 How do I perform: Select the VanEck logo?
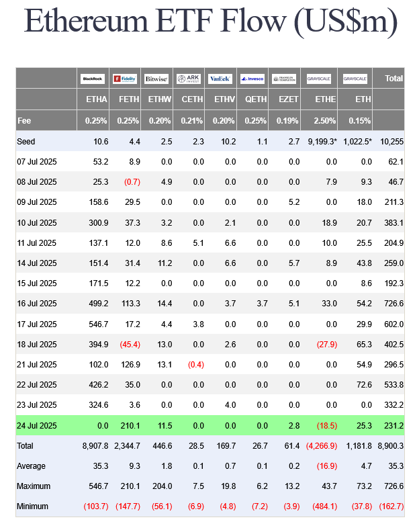click(x=220, y=79)
